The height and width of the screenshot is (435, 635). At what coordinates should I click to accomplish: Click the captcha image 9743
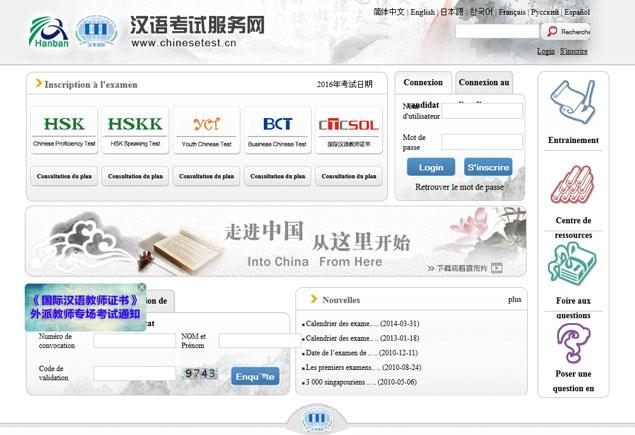200,373
